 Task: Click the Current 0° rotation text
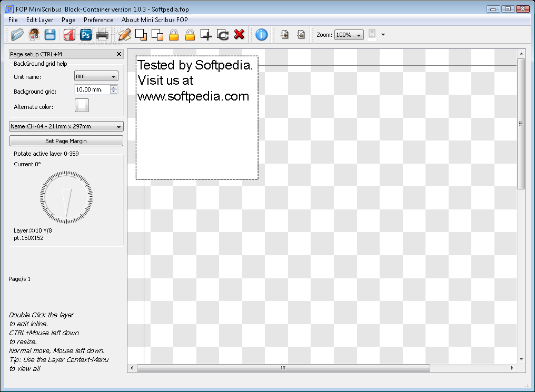pyautogui.click(x=27, y=164)
